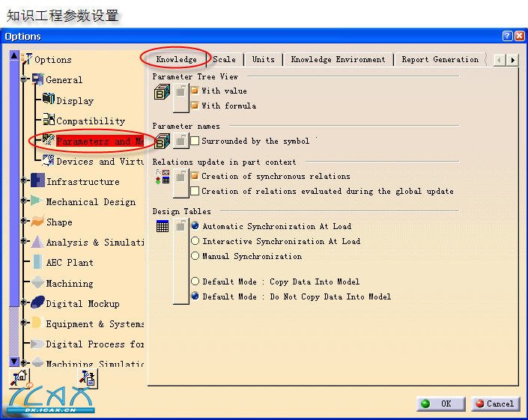The height and width of the screenshot is (420, 528).
Task: Select Do Not Copy Data Into Model
Action: 195,296
